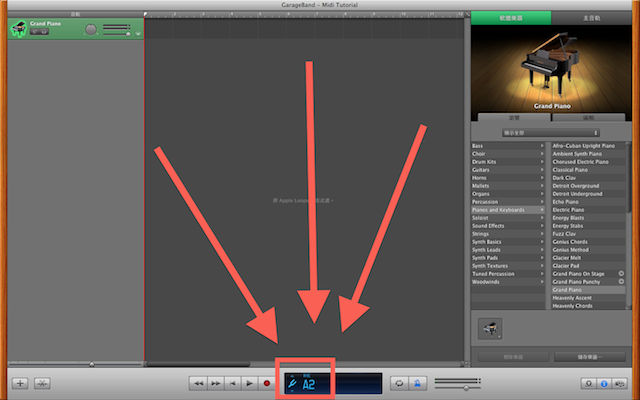Screen dimensions: 640x400
Task: Expand the Horns category
Action: 508,178
